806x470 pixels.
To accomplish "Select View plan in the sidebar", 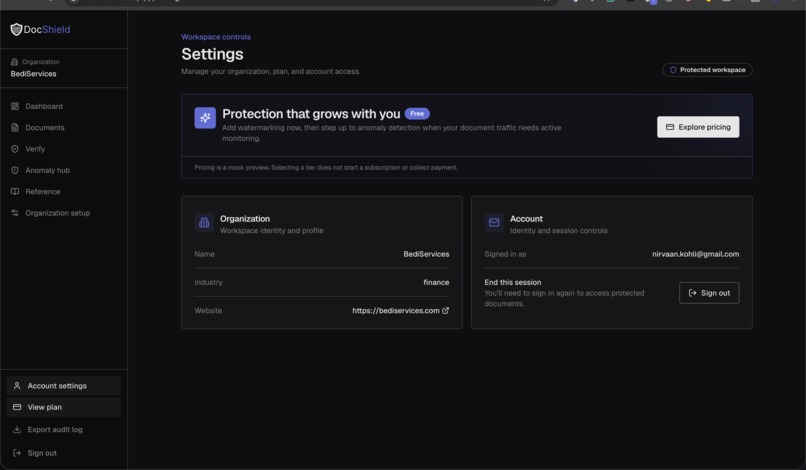I will [x=64, y=407].
